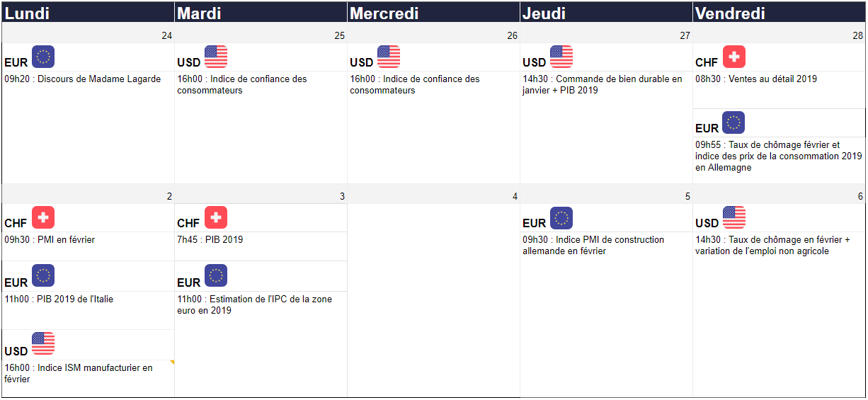
Task: Click the US flag on Friday 6
Action: pyautogui.click(x=734, y=217)
